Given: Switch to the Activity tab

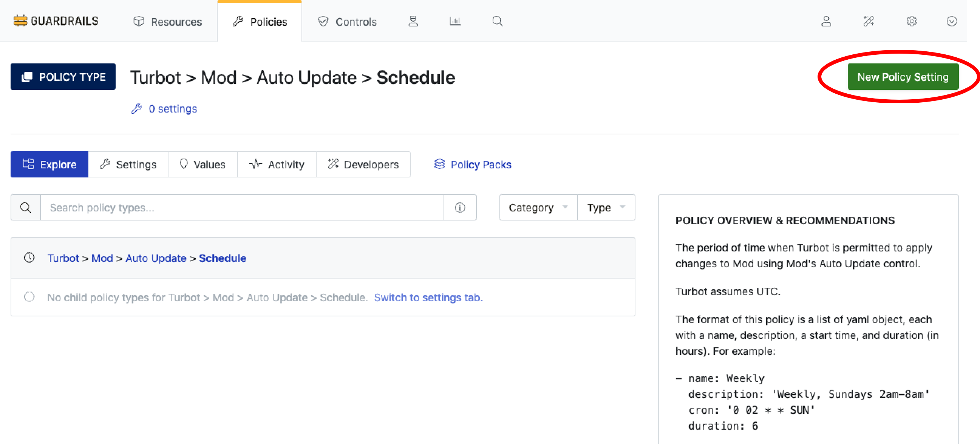Looking at the screenshot, I should coord(277,164).
